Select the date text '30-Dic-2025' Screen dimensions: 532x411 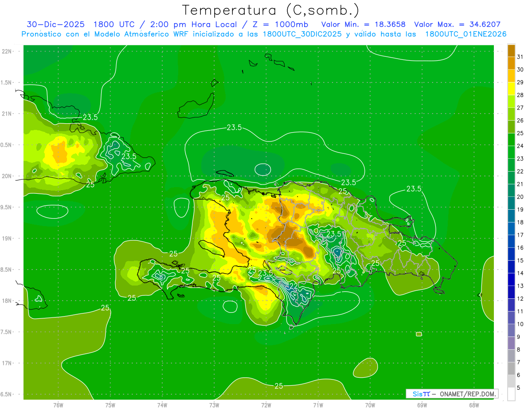tap(55, 24)
